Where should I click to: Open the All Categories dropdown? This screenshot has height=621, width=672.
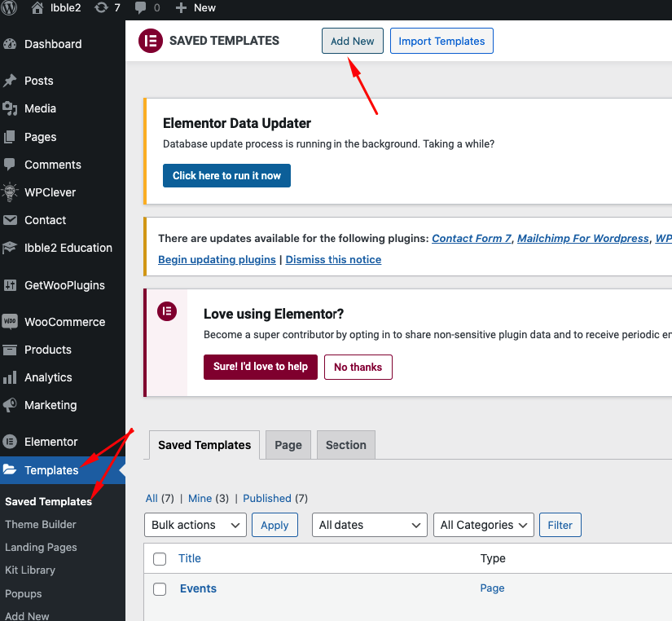pos(483,525)
